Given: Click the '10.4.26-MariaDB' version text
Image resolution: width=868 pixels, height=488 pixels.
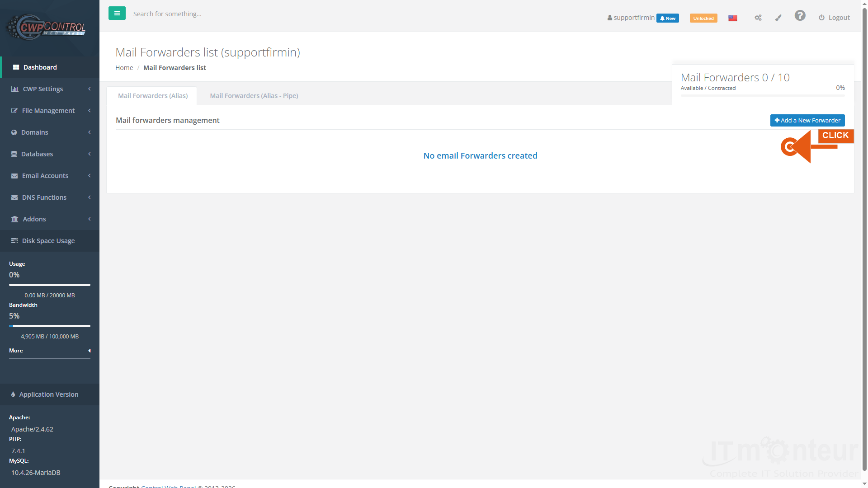Looking at the screenshot, I should point(36,473).
